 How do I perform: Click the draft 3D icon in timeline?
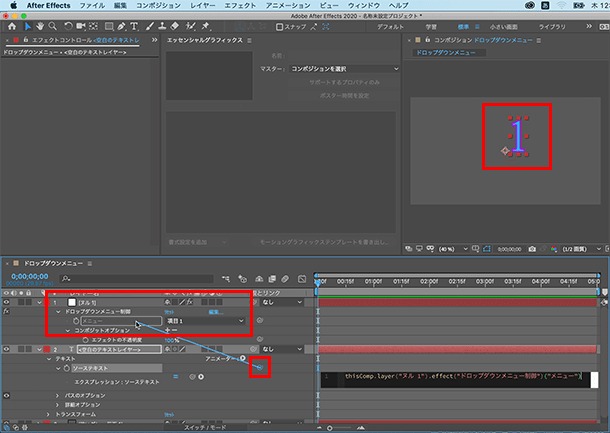(x=242, y=279)
